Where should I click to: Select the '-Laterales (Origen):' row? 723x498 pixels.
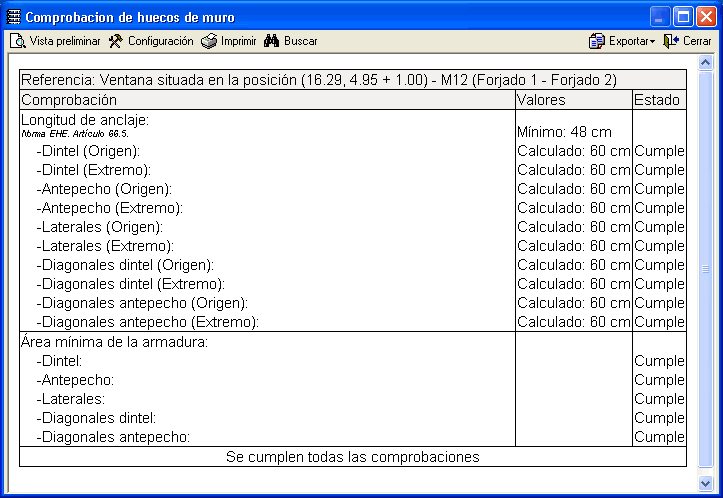pyautogui.click(x=353, y=227)
